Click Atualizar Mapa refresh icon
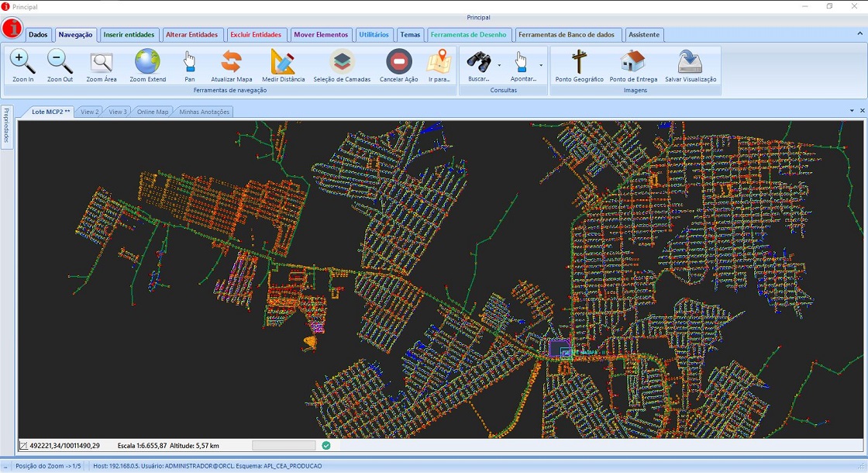The image size is (868, 473). (232, 62)
